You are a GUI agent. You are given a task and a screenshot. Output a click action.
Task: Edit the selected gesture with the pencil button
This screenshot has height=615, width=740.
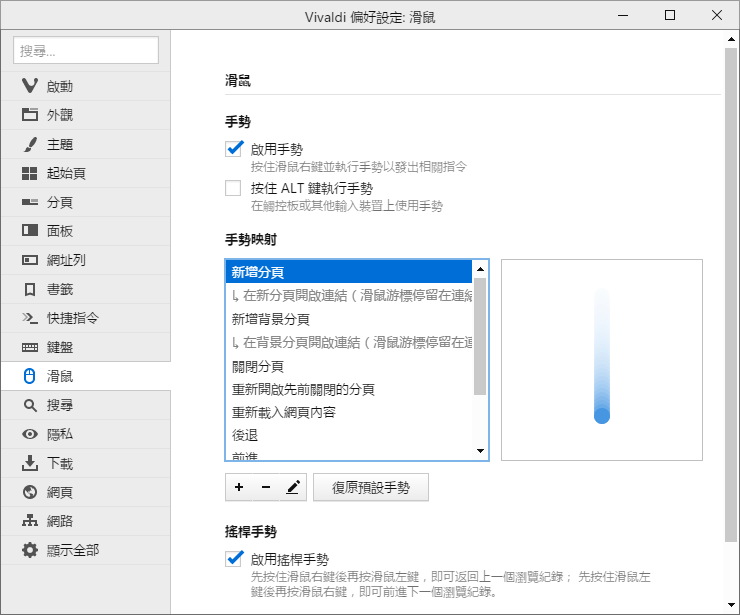coord(293,487)
